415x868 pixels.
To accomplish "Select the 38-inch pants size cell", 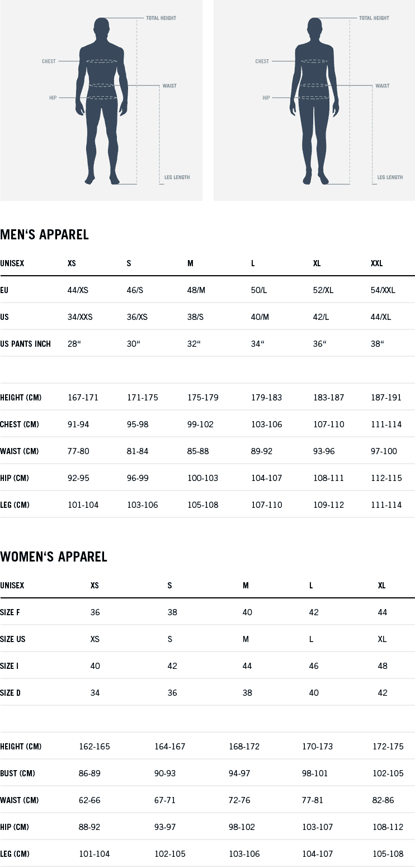I will (378, 344).
